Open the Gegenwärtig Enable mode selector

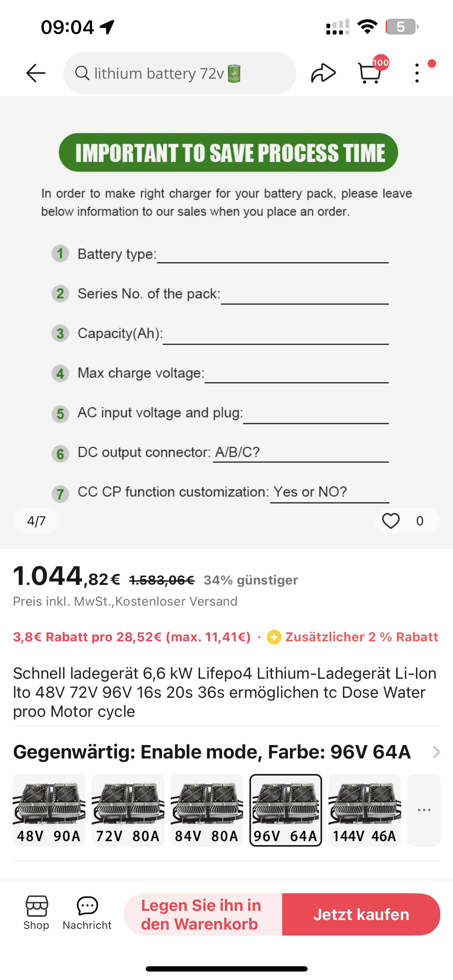click(x=212, y=752)
